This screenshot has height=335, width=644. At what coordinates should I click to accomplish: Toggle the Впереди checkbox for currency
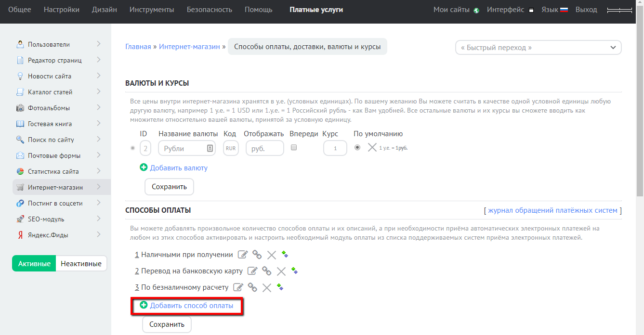[x=294, y=148]
